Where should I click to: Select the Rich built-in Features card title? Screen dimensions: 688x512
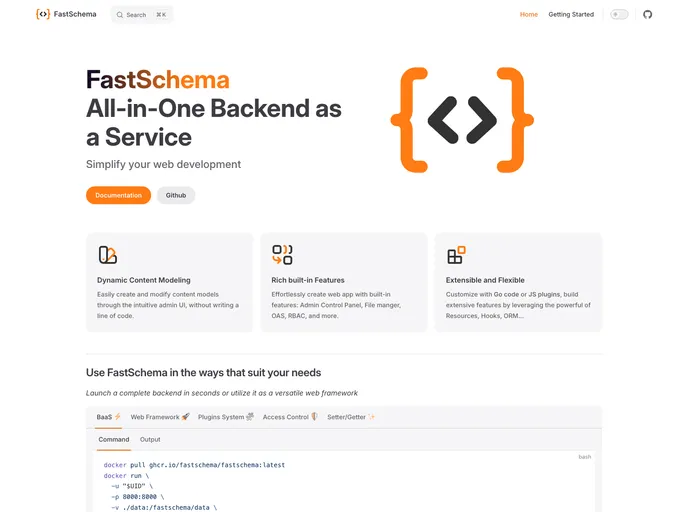308,280
